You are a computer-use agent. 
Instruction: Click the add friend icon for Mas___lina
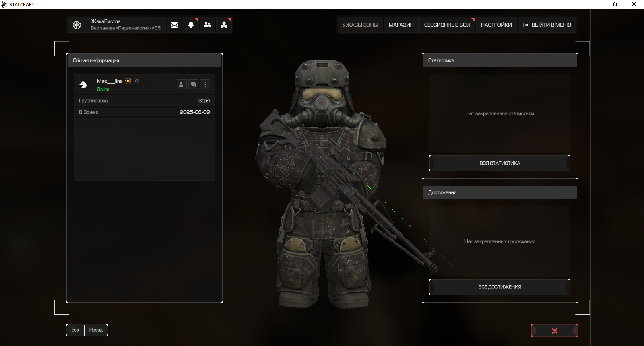[182, 84]
